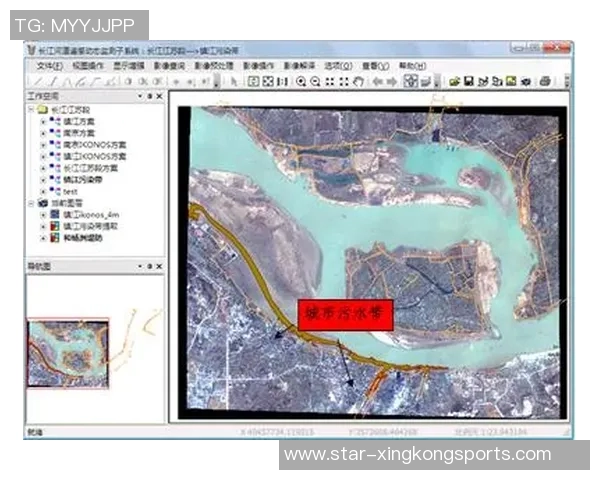
Task: Click the zoom in magnifier icon
Action: click(x=301, y=81)
